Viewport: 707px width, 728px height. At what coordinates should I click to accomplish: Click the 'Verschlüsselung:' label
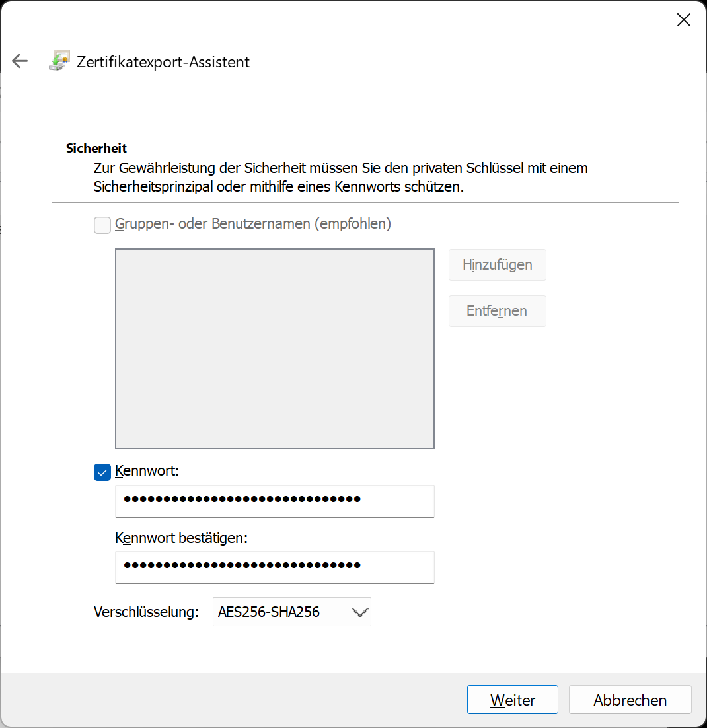(x=146, y=612)
